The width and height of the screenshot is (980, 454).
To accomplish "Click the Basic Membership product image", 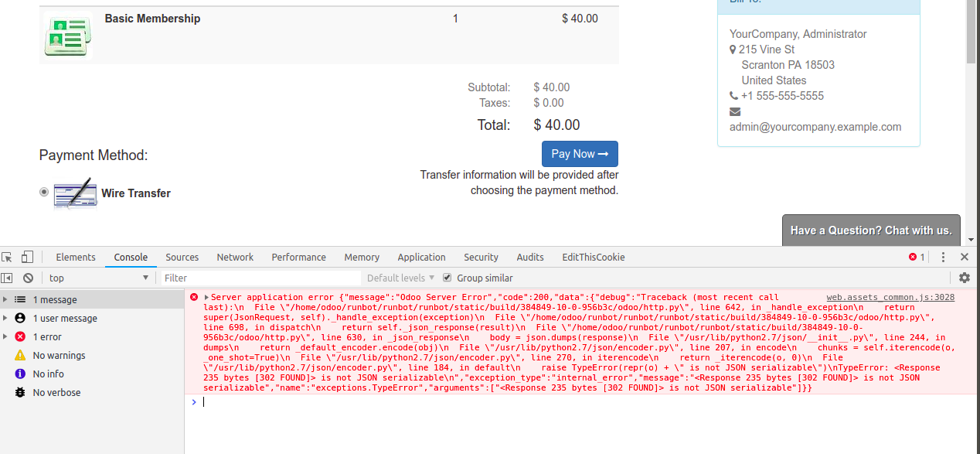I will [68, 36].
